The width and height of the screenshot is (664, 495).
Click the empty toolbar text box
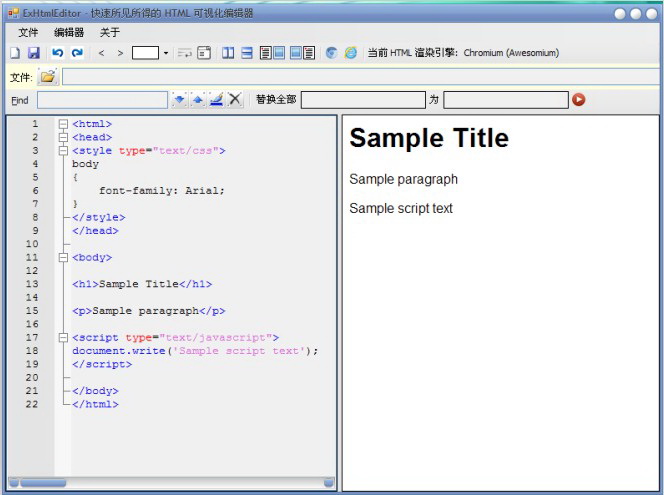146,53
